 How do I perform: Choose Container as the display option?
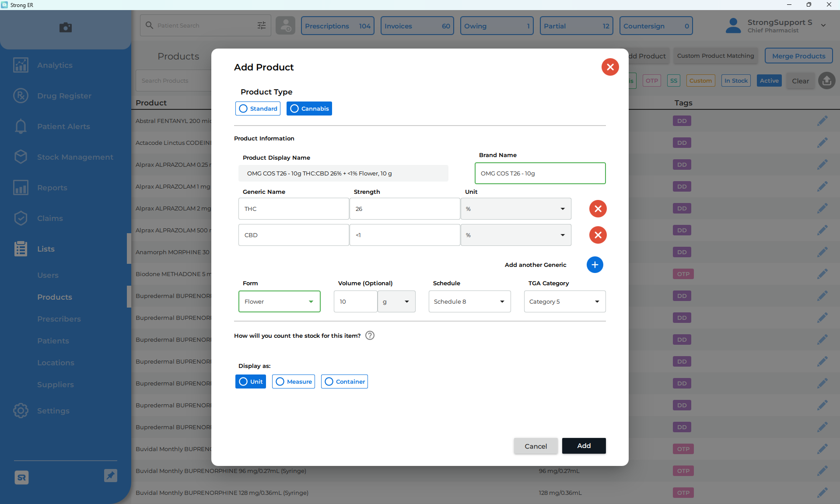click(x=344, y=381)
